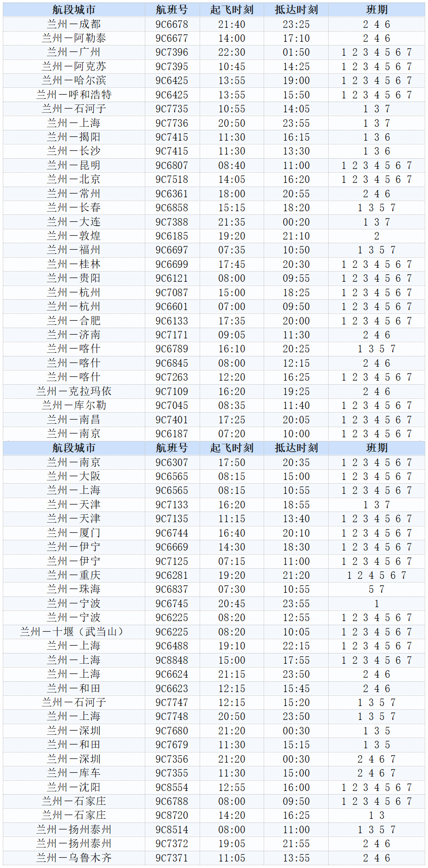The image size is (428, 868).
Task: Select the 兰州一桂林 route cell
Action: tap(74, 264)
